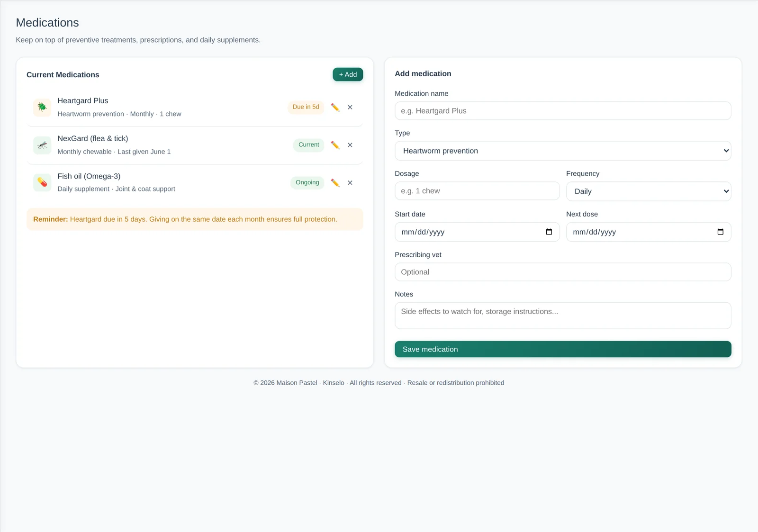Select the 'NexGard (flea & tick)' title
This screenshot has height=532, width=758.
[93, 138]
